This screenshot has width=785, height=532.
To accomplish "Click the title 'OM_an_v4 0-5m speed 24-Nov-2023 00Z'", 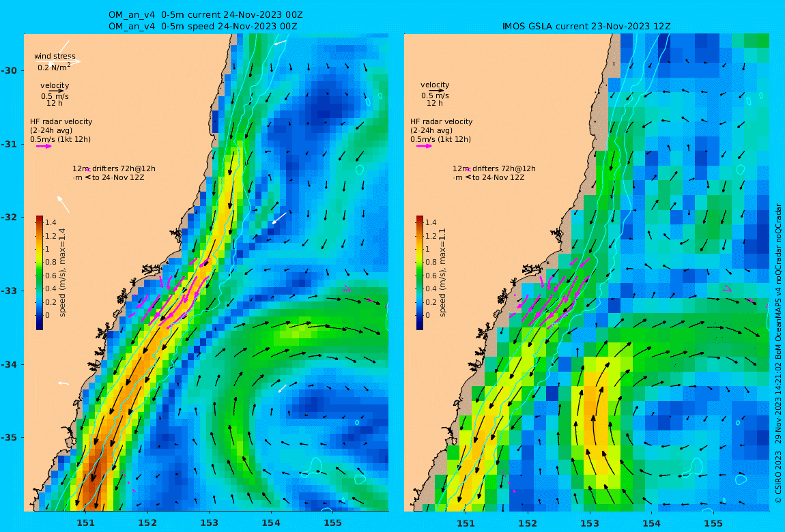I will point(203,27).
